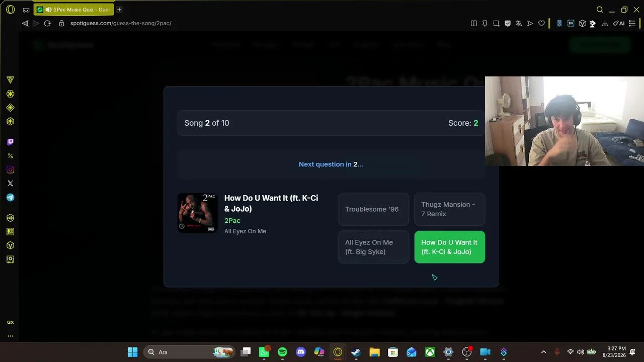This screenshot has height=362, width=644.
Task: Open Telegram in the Opera sidebar
Action: click(10, 198)
